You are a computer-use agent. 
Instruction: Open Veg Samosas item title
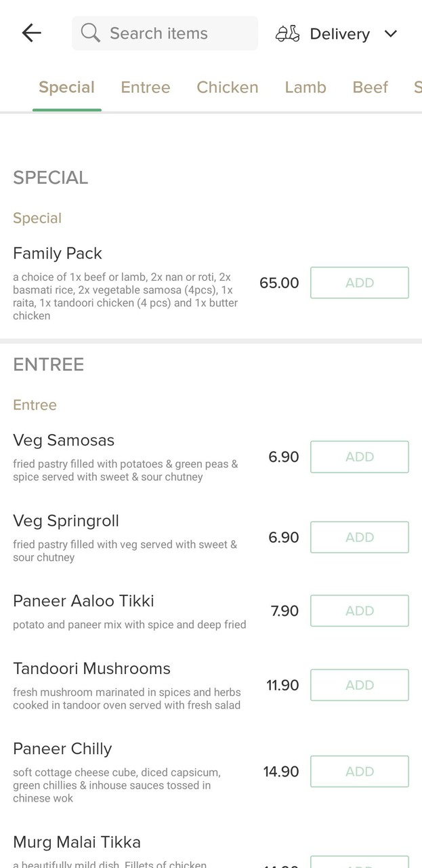click(x=64, y=441)
